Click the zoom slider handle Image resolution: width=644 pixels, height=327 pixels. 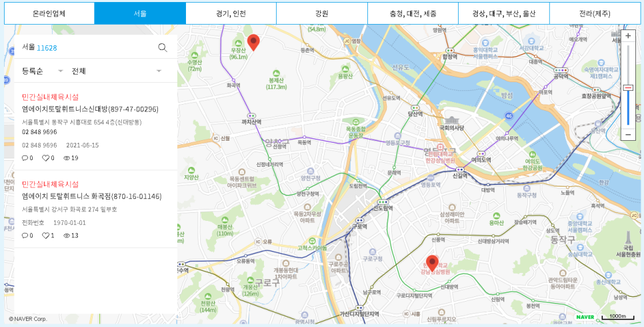click(x=628, y=87)
